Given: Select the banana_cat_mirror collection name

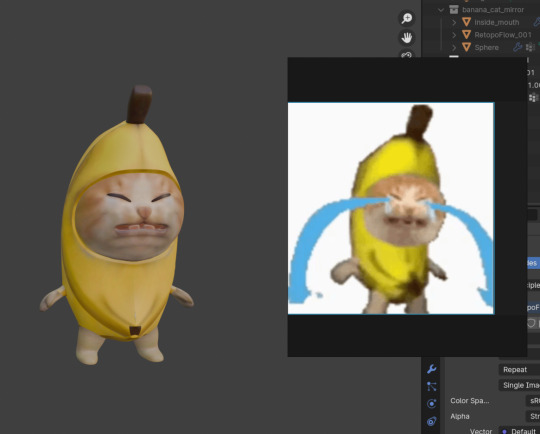Looking at the screenshot, I should tap(493, 10).
